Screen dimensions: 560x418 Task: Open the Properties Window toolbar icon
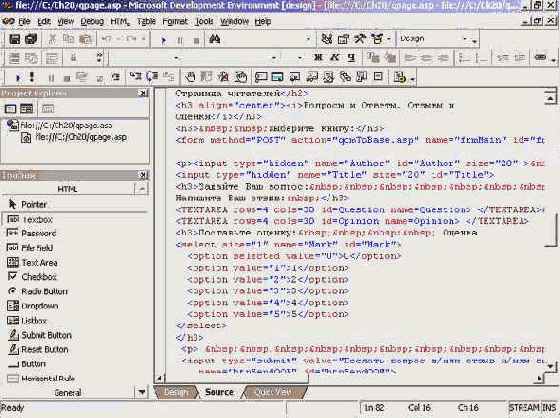pos(343,39)
